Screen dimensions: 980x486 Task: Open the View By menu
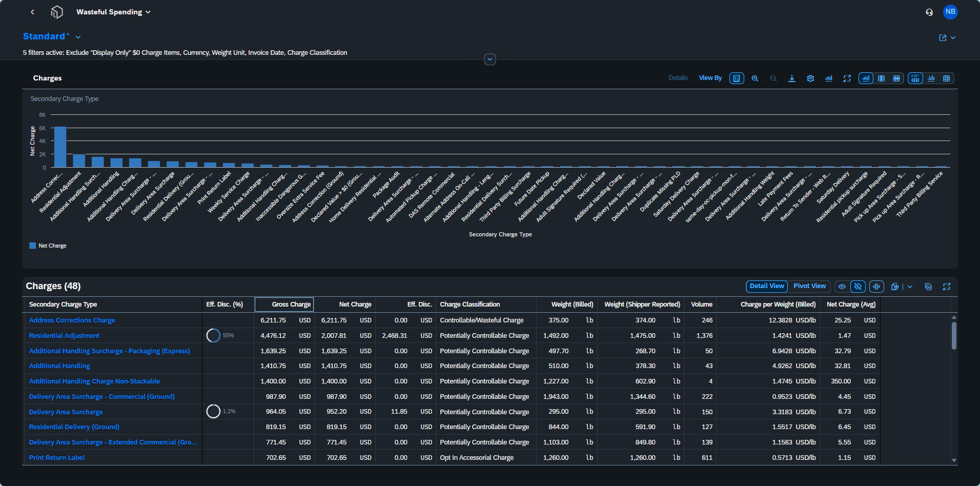(710, 78)
